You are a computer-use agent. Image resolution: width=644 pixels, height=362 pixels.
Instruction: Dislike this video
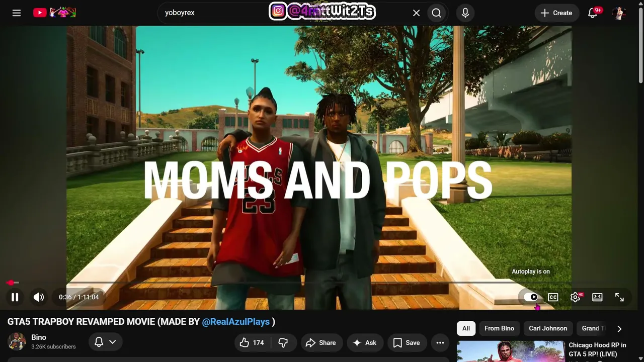pos(283,342)
